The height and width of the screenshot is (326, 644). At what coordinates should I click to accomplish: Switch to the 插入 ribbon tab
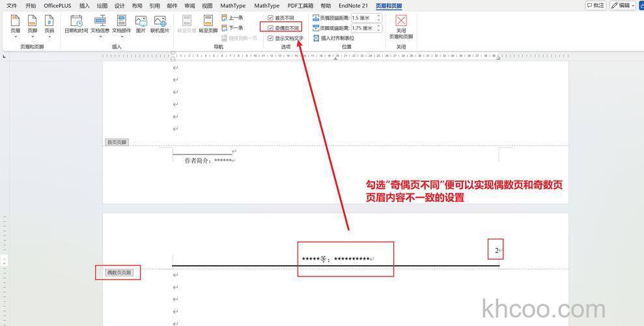(84, 6)
